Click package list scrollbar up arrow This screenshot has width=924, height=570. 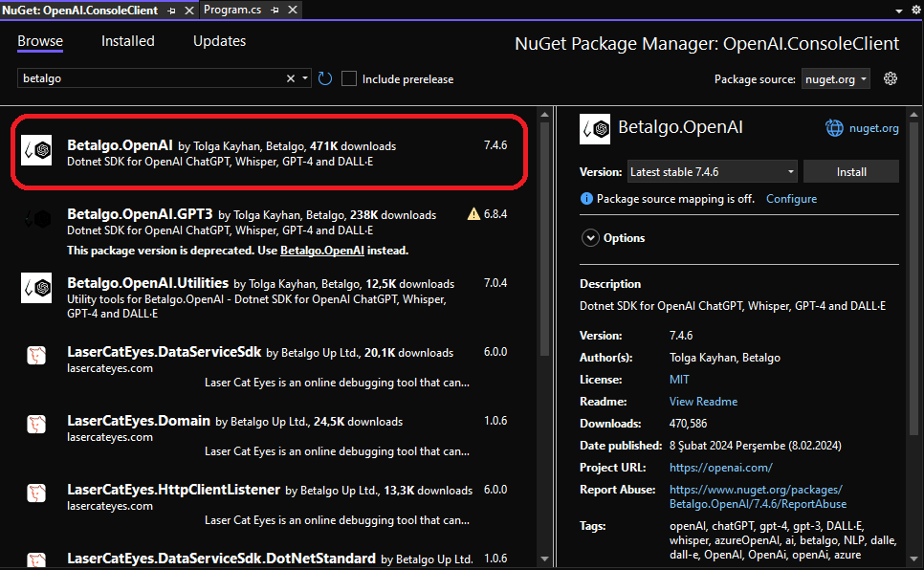click(544, 115)
